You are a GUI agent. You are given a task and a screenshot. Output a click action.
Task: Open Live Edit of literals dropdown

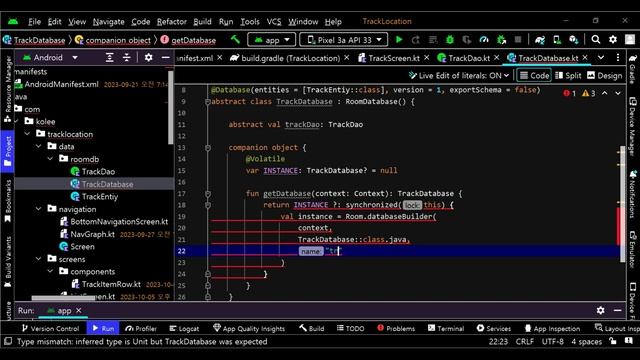459,76
